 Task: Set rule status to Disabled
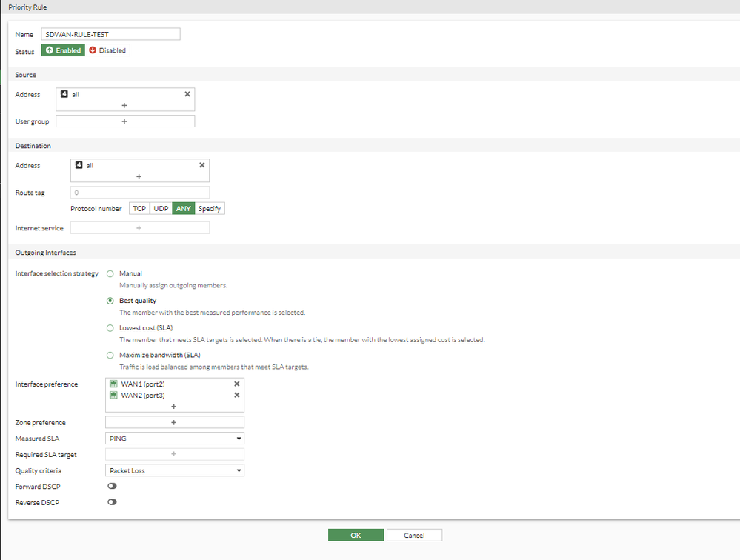(x=108, y=50)
